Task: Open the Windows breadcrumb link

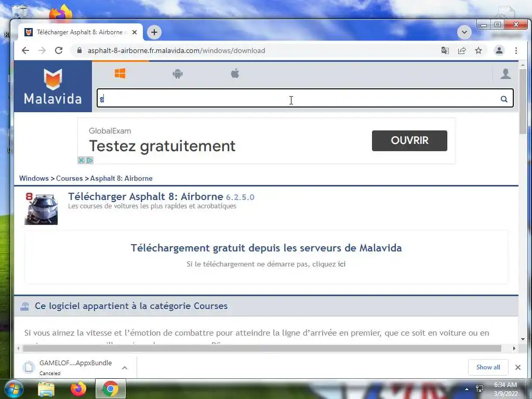Action: point(34,179)
